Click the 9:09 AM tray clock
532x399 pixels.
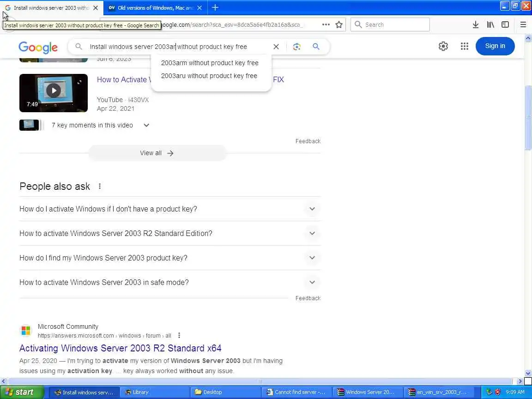click(515, 392)
